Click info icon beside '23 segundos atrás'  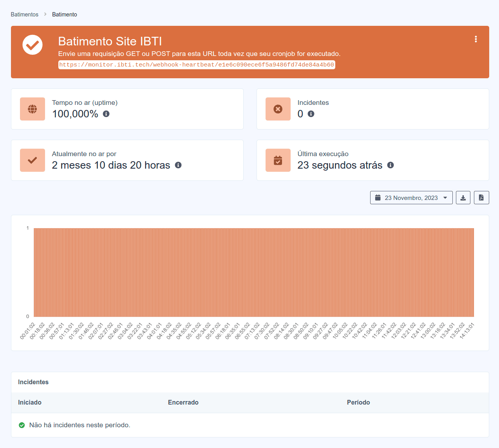(x=391, y=165)
